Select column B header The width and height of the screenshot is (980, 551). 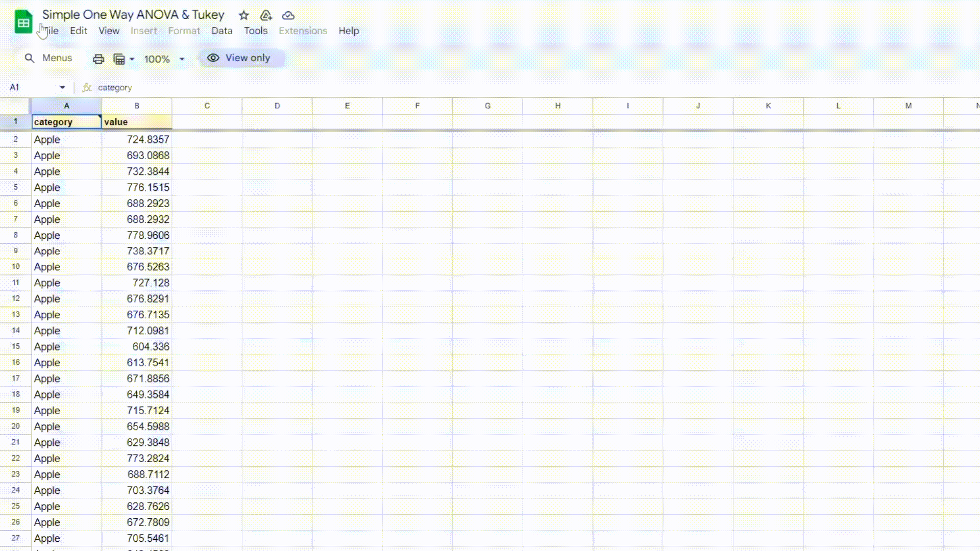coord(137,106)
